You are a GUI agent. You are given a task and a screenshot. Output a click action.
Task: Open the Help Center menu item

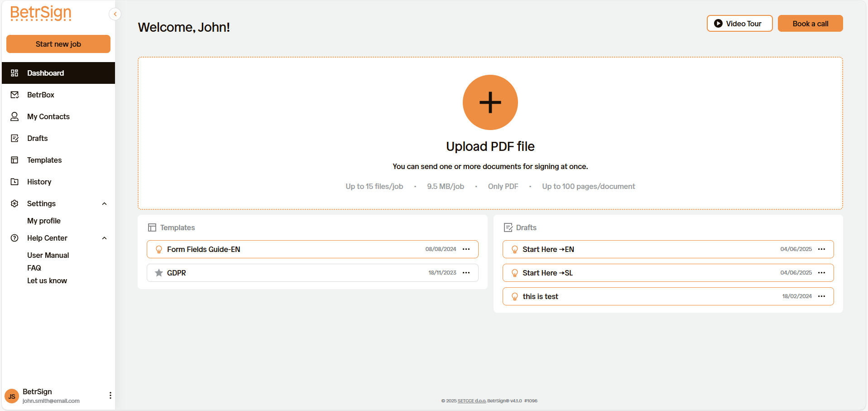pos(46,238)
